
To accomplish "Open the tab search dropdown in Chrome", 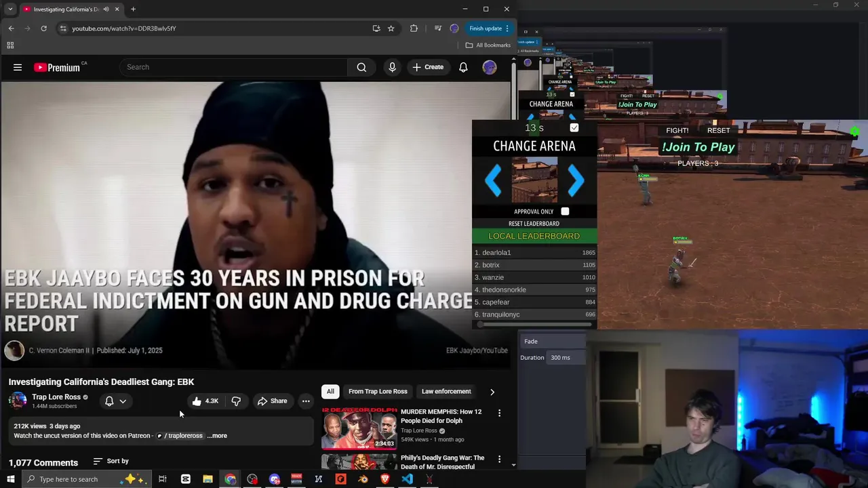I will pos(10,9).
